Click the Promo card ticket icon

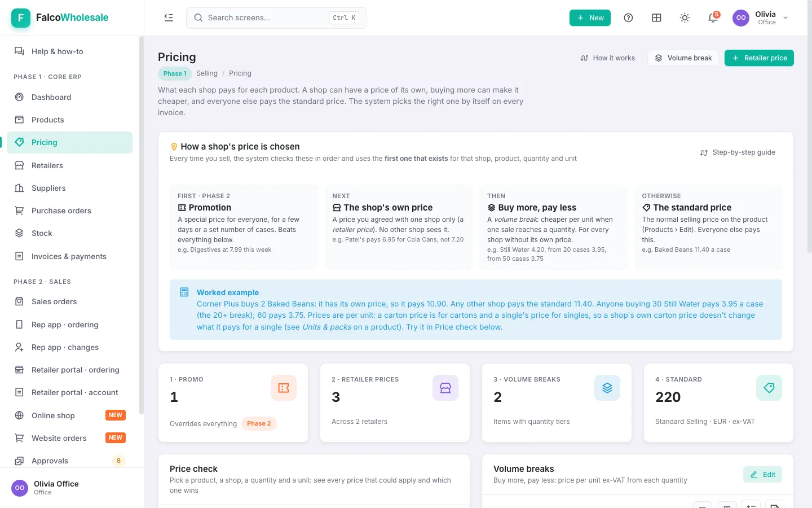(284, 388)
